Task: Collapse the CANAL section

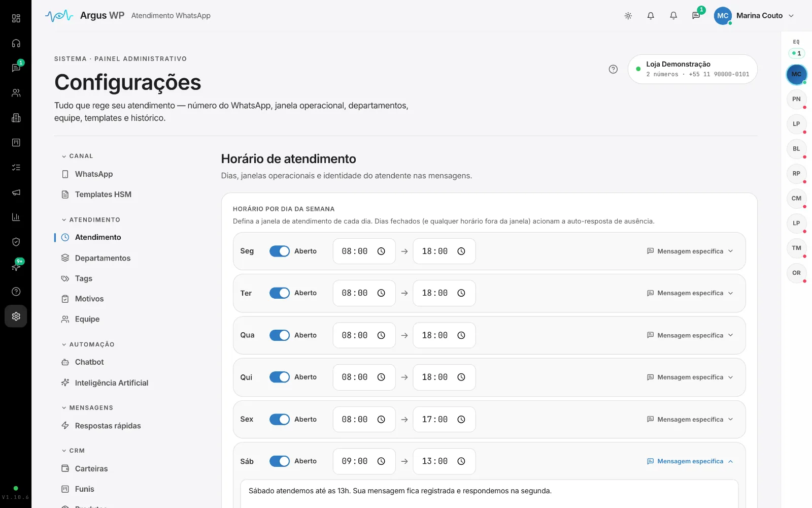Action: click(78, 156)
